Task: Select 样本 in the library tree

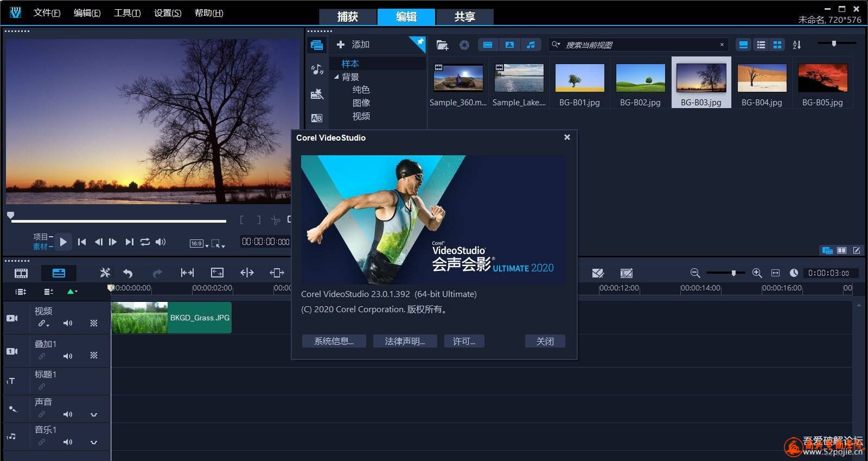Action: pyautogui.click(x=350, y=64)
